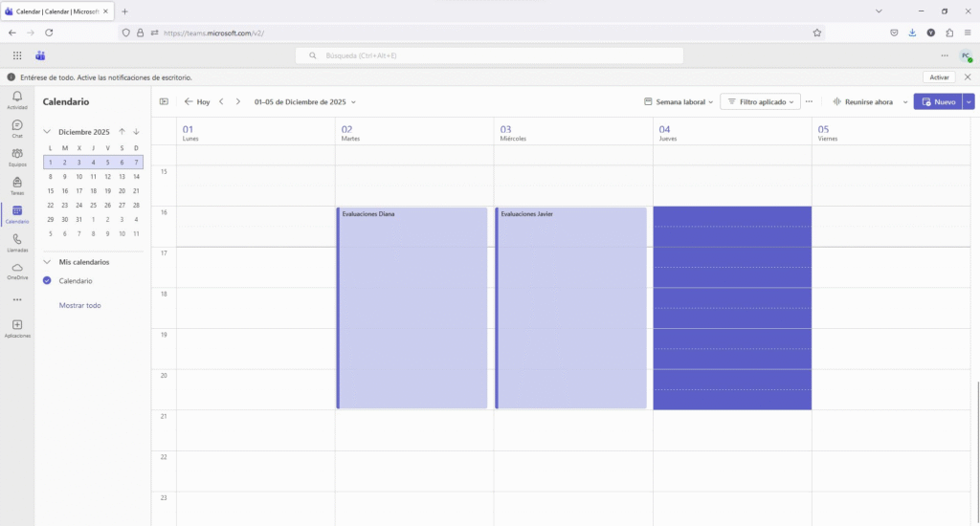Open the app launcher grid icon
Image resolution: width=980 pixels, height=526 pixels.
click(x=17, y=55)
